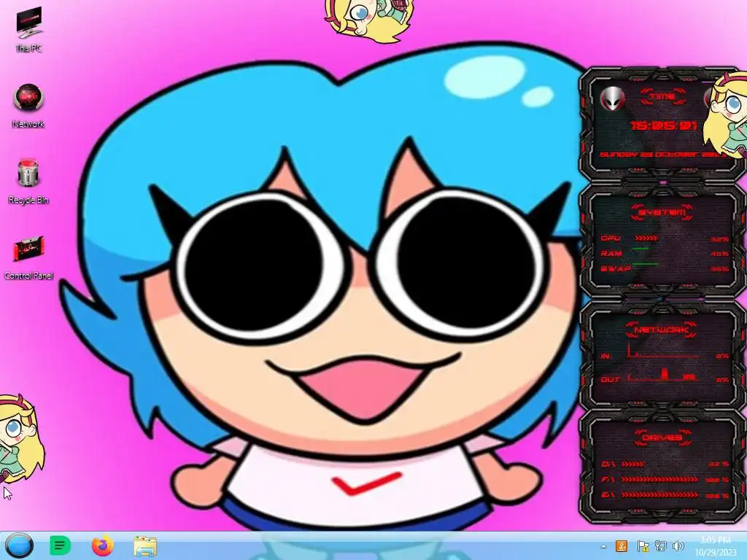Viewport: 747px width, 560px height.
Task: Click the Java update tray icon
Action: (622, 546)
